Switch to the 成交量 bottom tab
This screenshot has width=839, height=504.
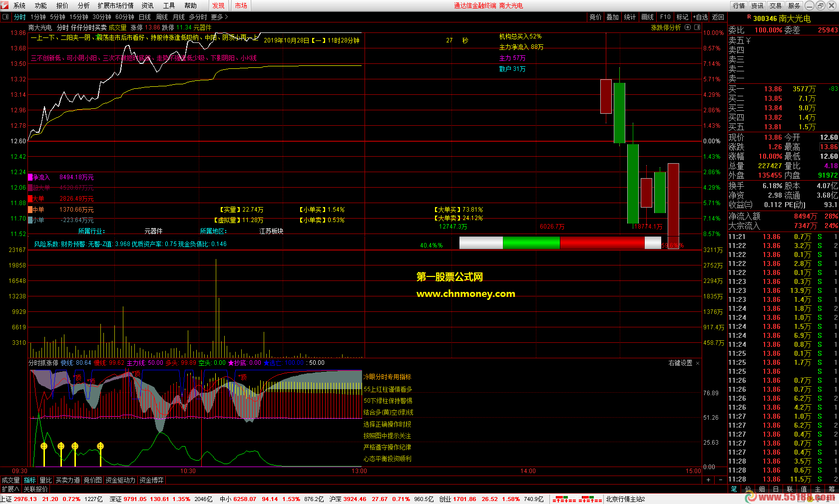(x=10, y=480)
